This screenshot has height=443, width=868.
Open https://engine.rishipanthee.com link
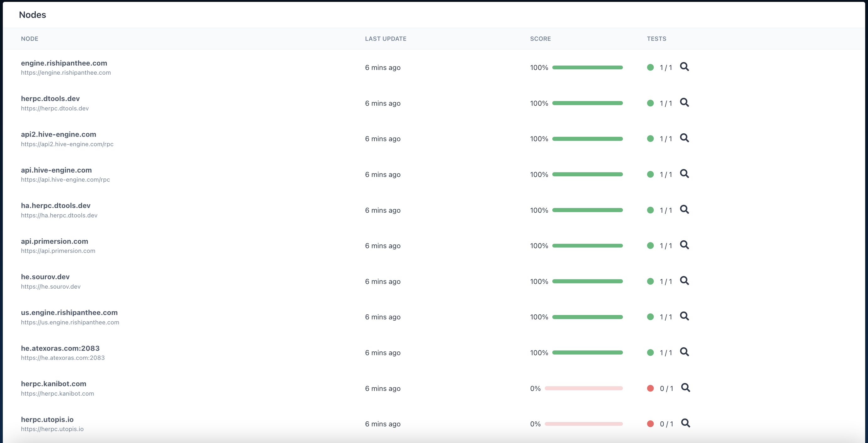click(x=66, y=73)
